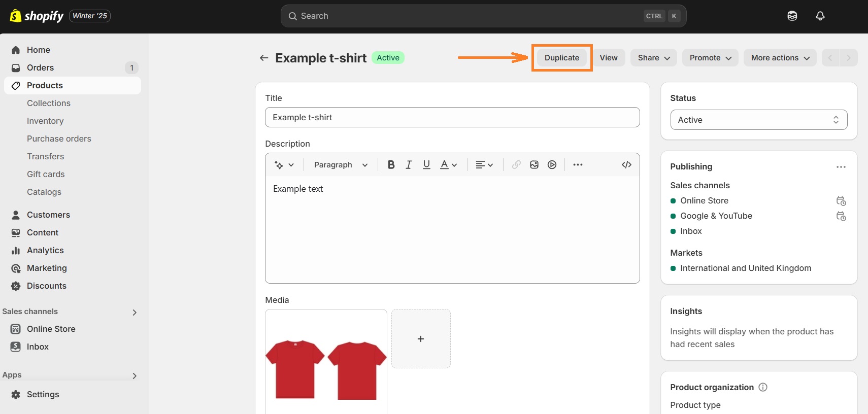
Task: Open more formatting options ellipsis
Action: tap(578, 165)
